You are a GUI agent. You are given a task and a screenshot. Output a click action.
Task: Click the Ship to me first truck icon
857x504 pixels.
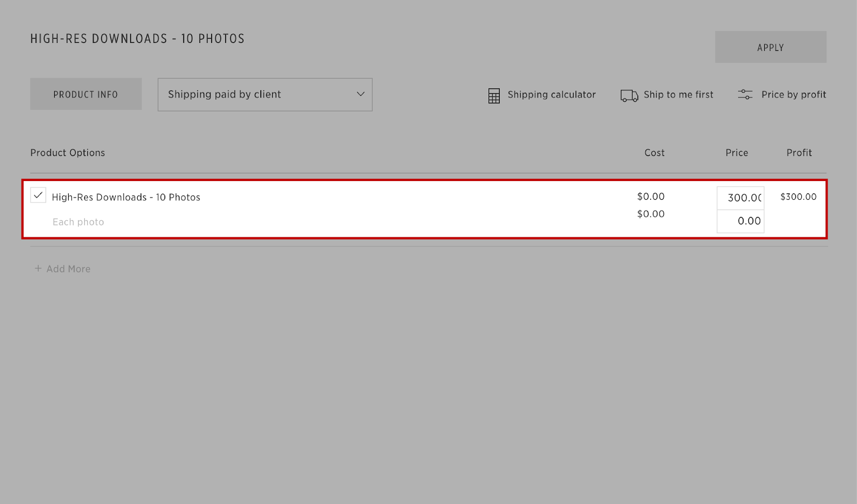(629, 95)
